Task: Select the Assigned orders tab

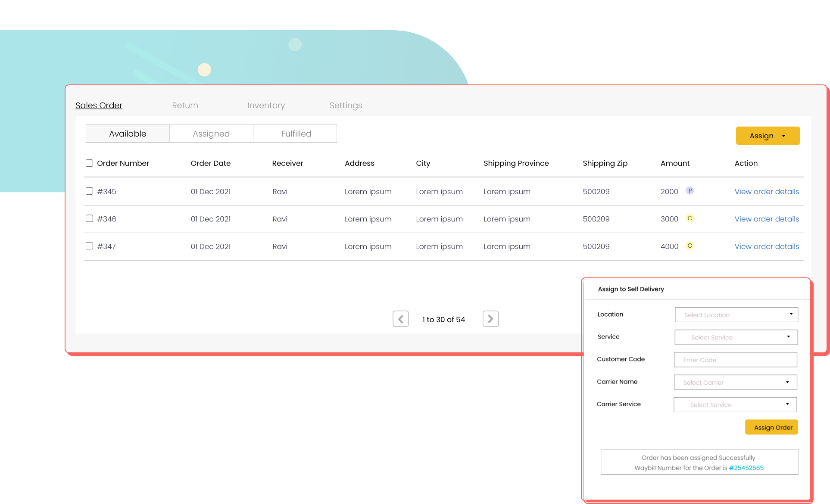Action: coord(211,134)
